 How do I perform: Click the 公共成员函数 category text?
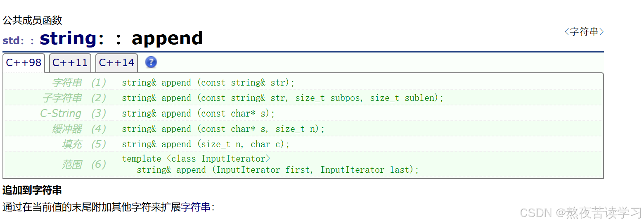pos(32,20)
